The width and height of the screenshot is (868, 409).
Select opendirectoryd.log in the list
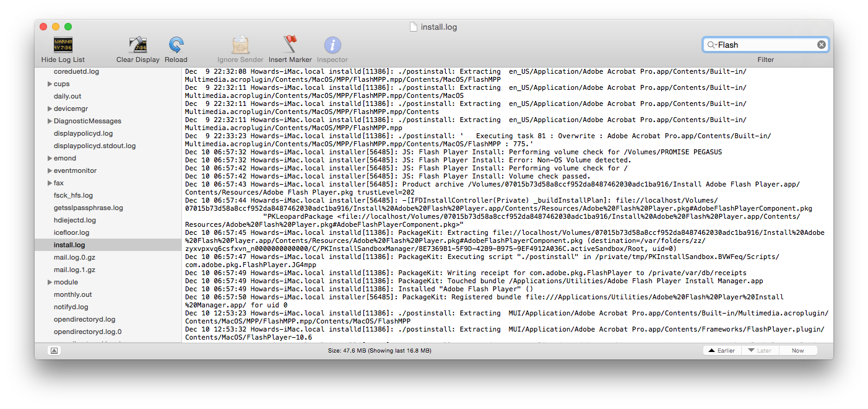coord(84,319)
